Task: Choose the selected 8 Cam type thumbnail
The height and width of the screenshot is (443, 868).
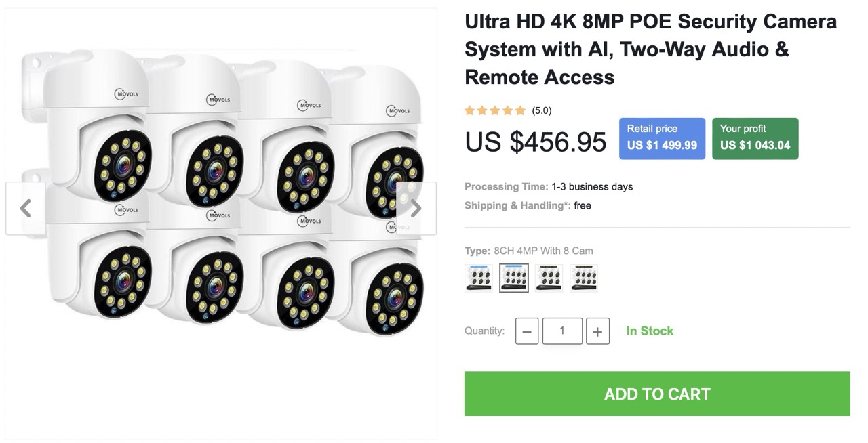Action: 514,278
